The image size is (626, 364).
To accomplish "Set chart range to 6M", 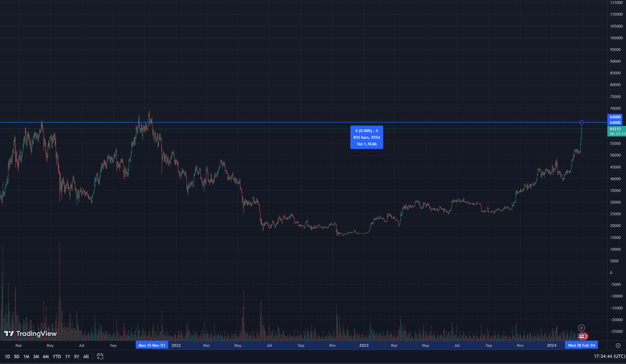I will pos(46,356).
